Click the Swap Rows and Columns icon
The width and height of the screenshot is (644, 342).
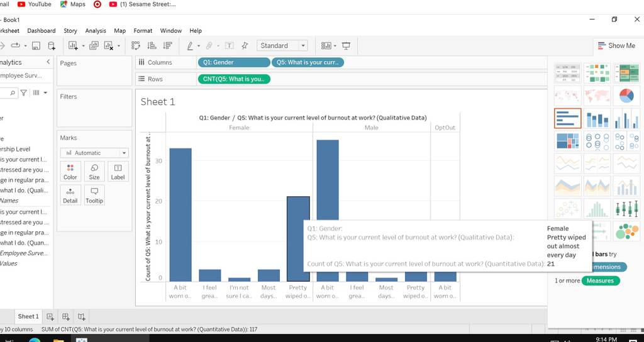pos(136,45)
